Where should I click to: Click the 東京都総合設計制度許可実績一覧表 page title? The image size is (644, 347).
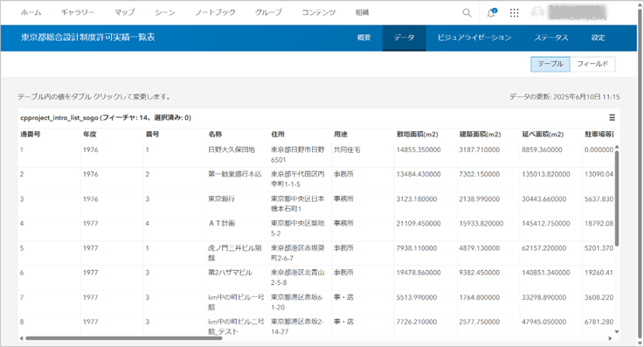(88, 38)
